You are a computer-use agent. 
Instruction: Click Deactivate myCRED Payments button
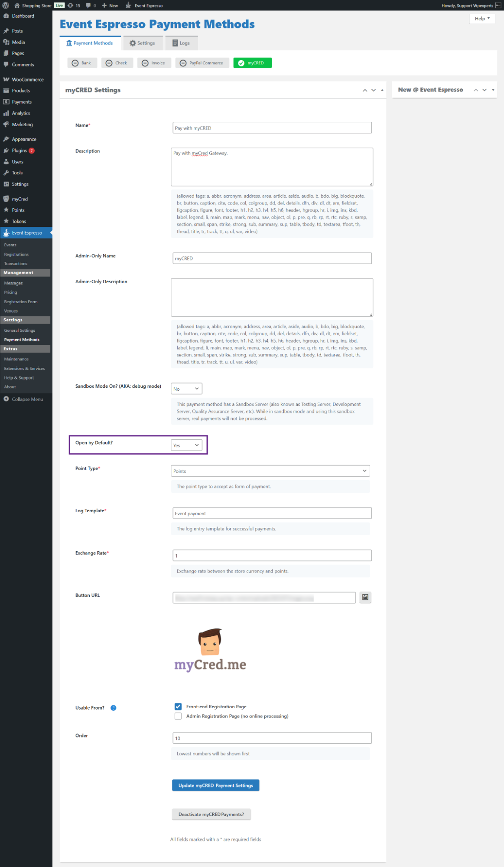[x=211, y=815]
